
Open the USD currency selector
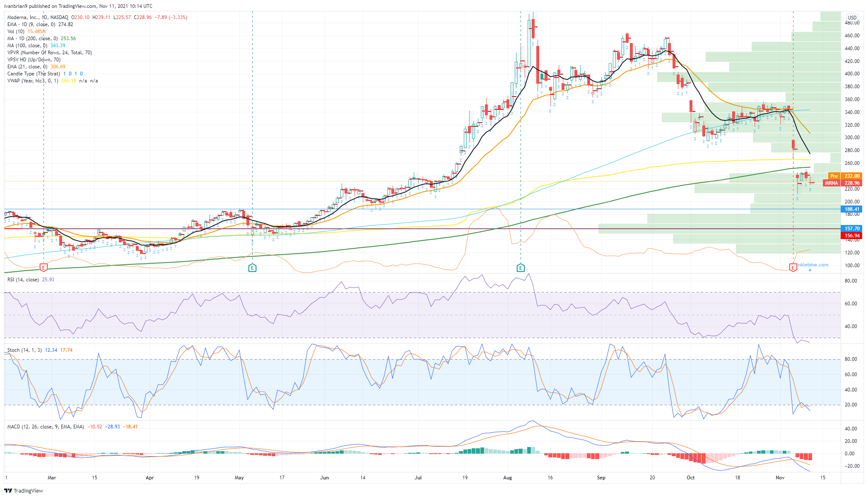[852, 17]
